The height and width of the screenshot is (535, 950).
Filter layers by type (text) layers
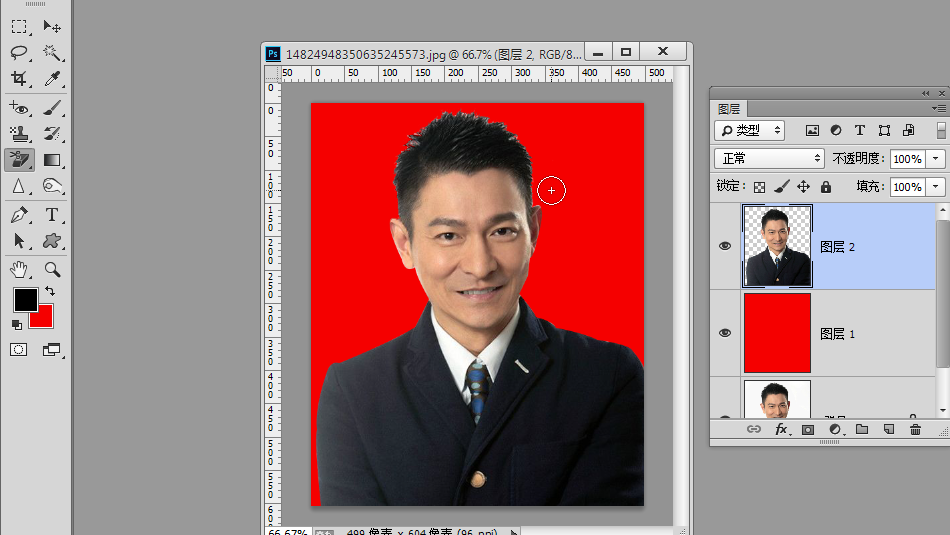pyautogui.click(x=860, y=130)
